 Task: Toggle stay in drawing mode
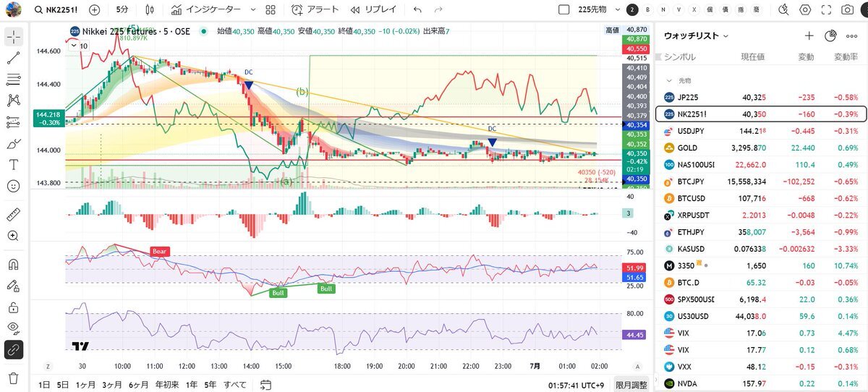(14, 285)
